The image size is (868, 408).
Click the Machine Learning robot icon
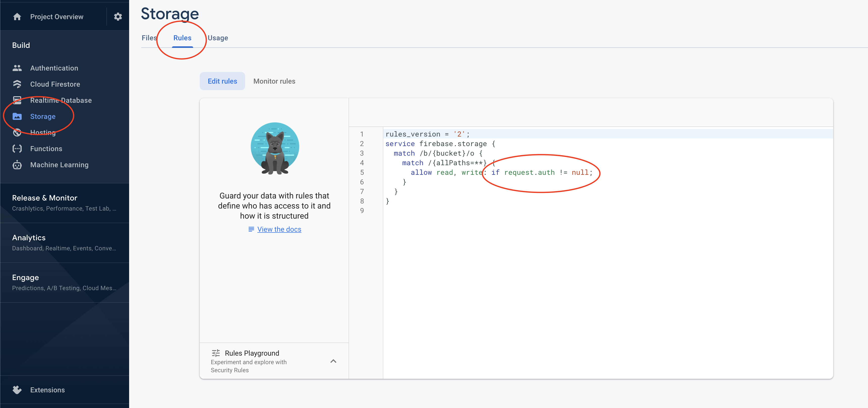[17, 165]
